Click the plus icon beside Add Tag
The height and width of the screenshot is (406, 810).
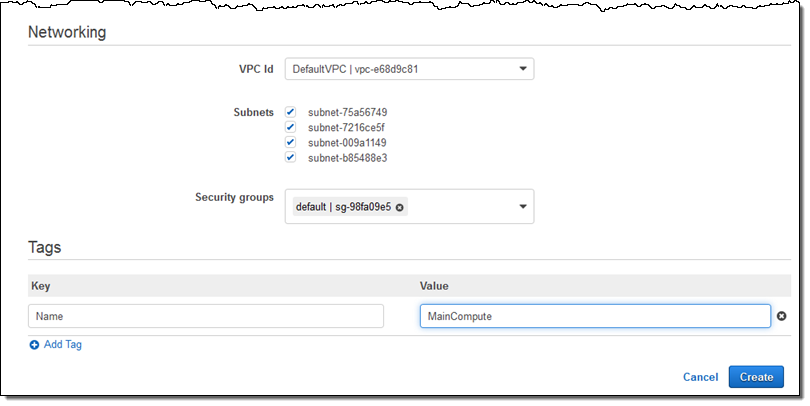(34, 344)
